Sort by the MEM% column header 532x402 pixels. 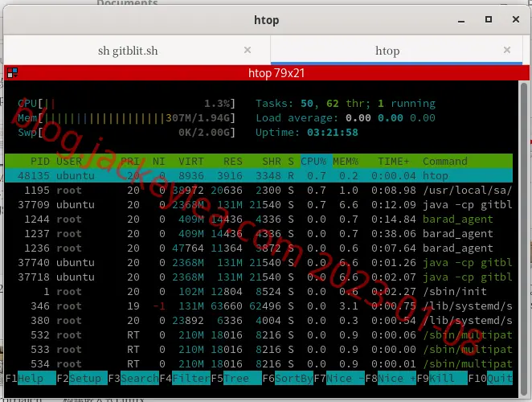(346, 161)
